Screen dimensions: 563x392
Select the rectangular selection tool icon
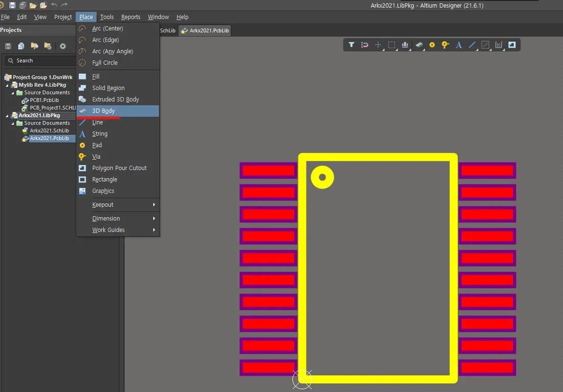click(391, 45)
